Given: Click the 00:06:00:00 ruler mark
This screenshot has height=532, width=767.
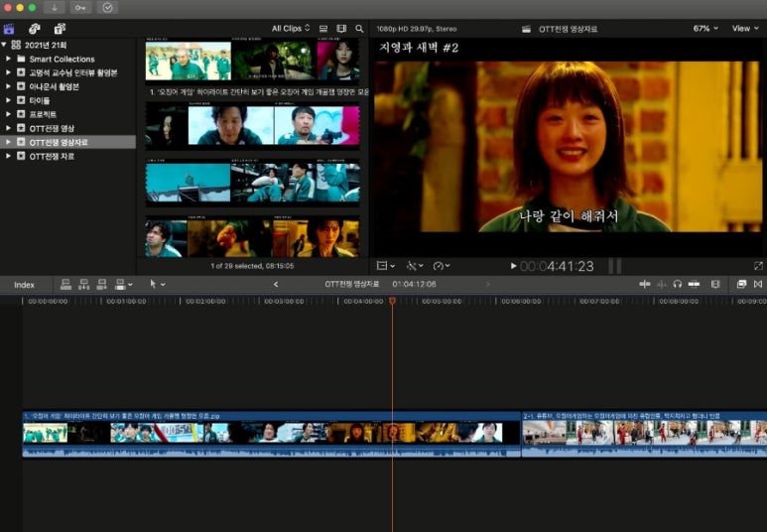Looking at the screenshot, I should tap(521, 302).
